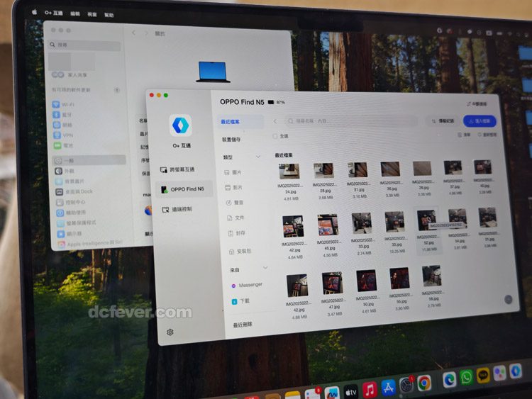Select thumbnail 45.jpg of 4.56 MB
This screenshot has width=532, height=399.
(x=328, y=225)
